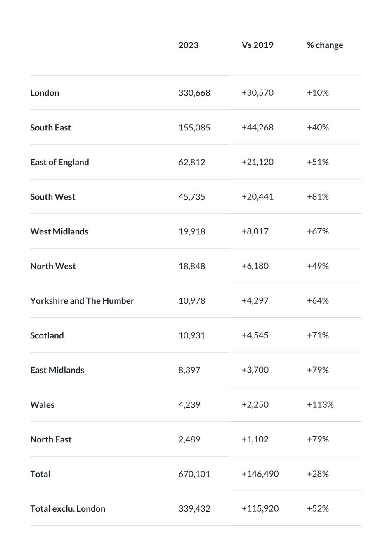
Task: Select the London row label
Action: pos(45,93)
